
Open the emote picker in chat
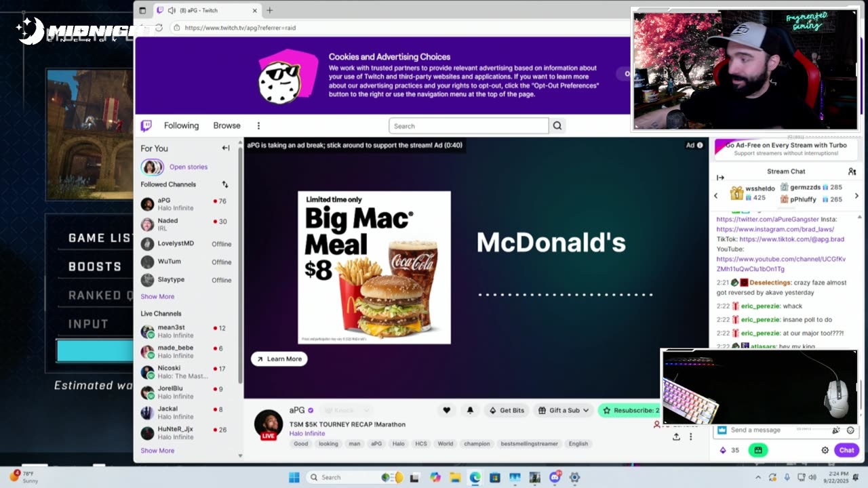pos(850,430)
